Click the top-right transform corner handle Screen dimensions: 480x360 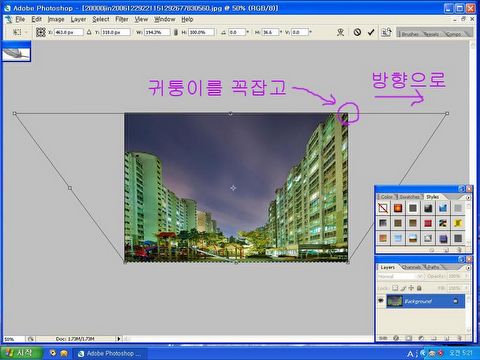[447, 113]
